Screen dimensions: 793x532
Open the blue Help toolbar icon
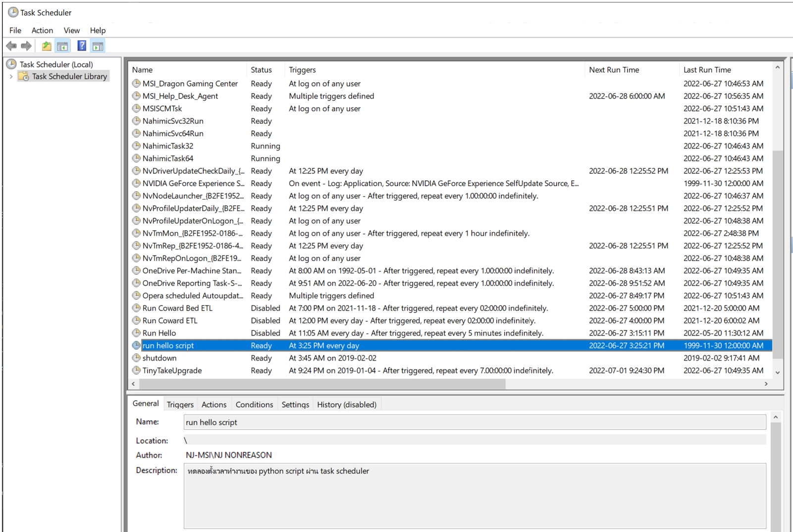[x=82, y=46]
